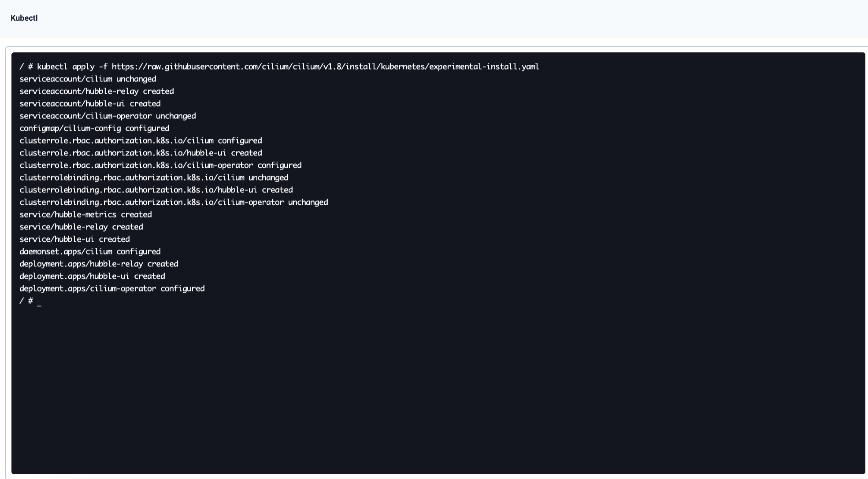Click the serviceaccount/hubble-ui created line
This screenshot has height=479, width=868.
click(90, 103)
